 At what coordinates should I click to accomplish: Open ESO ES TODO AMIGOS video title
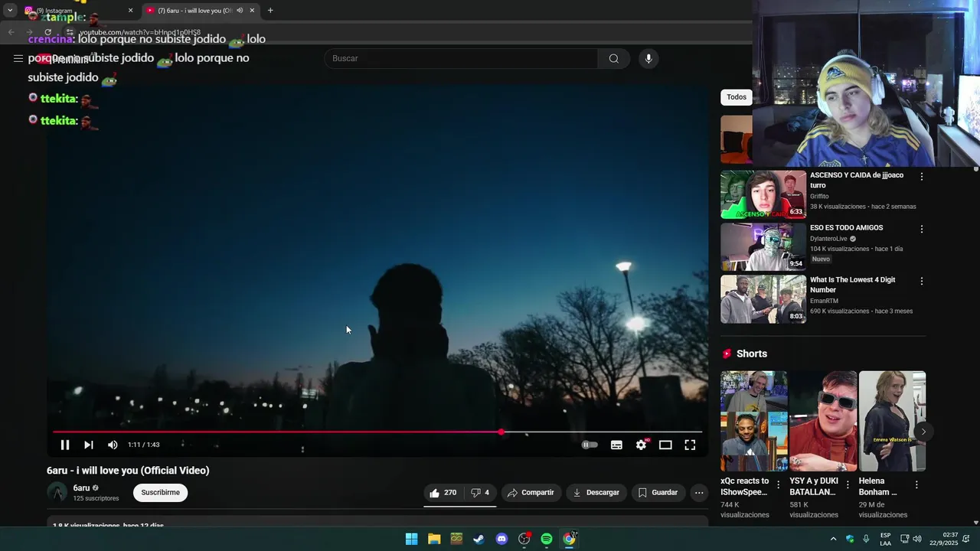pos(846,228)
